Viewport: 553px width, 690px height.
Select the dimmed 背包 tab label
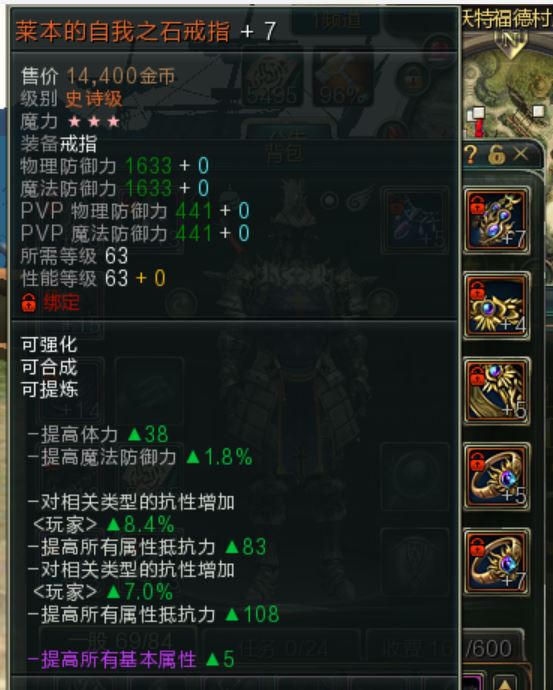click(284, 154)
